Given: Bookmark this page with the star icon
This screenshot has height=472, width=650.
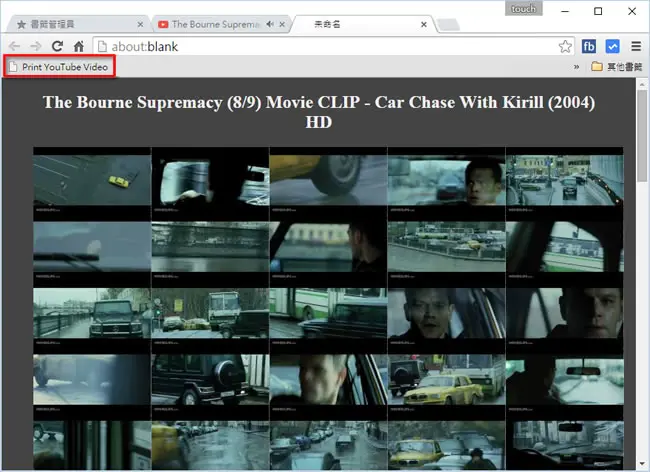Looking at the screenshot, I should (565, 46).
